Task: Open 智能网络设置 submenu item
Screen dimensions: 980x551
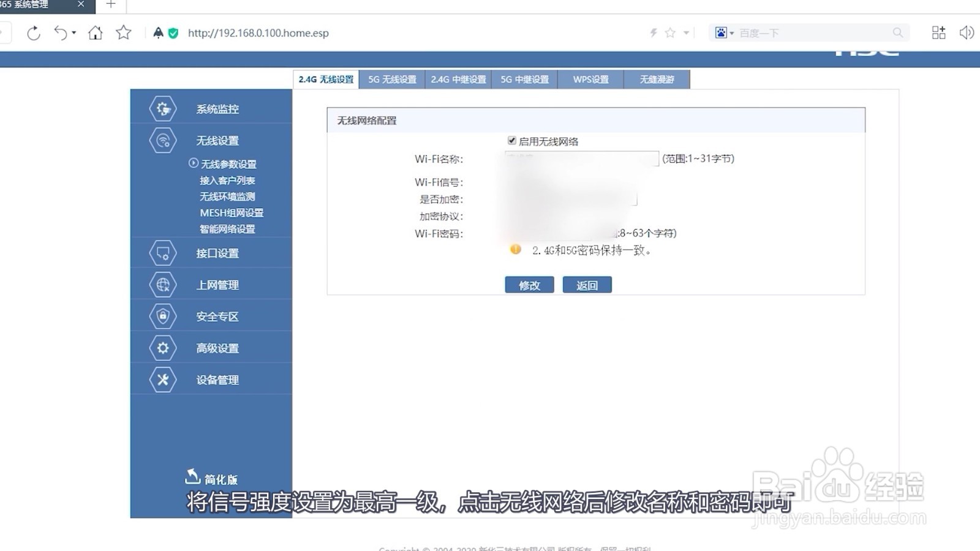Action: [227, 229]
